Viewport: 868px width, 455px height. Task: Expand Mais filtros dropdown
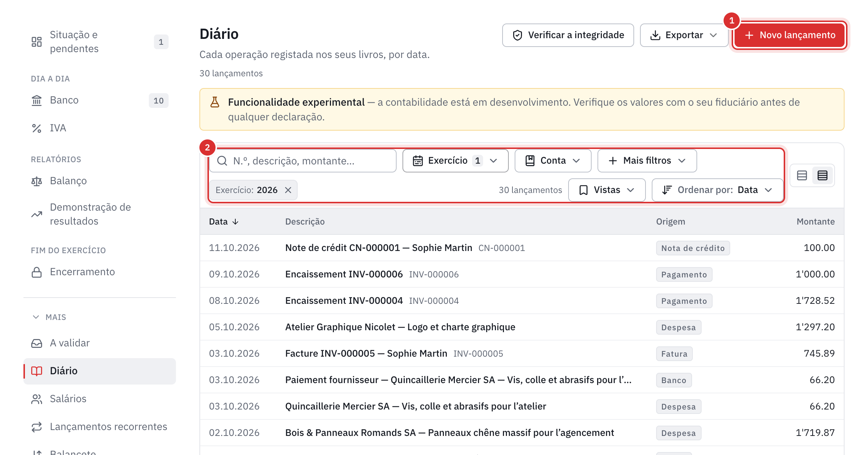point(647,161)
